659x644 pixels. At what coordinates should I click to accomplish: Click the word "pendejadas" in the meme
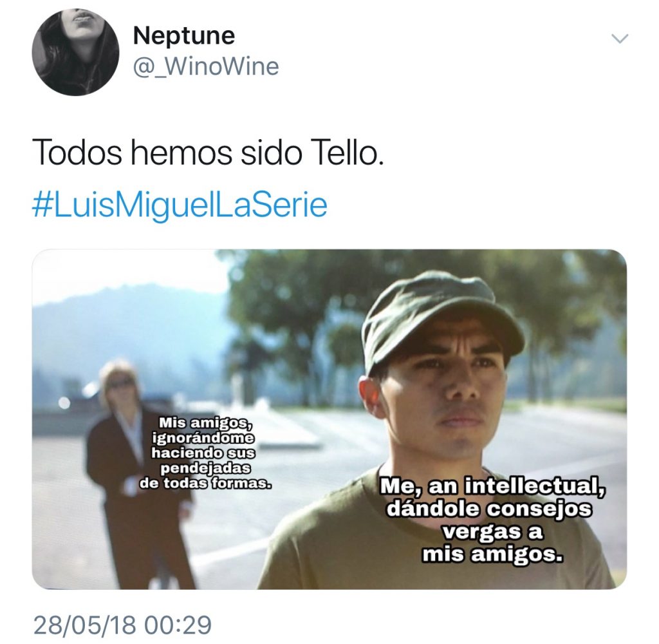click(x=205, y=468)
